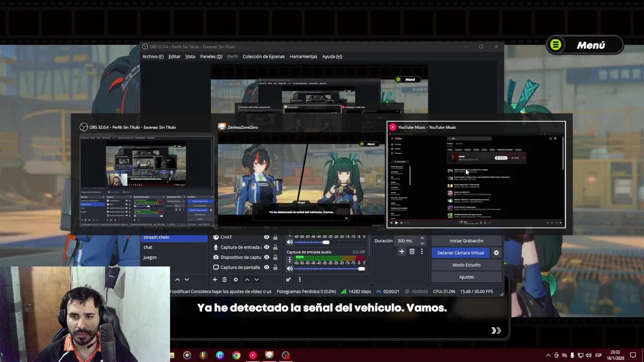Delete the selected source with trash icon
Image resolution: width=644 pixels, height=362 pixels.
click(224, 280)
